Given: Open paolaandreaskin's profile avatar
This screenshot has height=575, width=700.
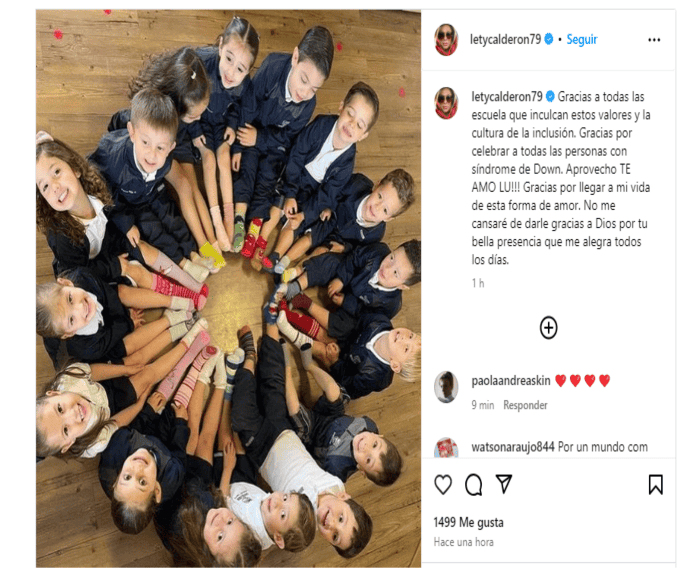Looking at the screenshot, I should click(x=446, y=387).
